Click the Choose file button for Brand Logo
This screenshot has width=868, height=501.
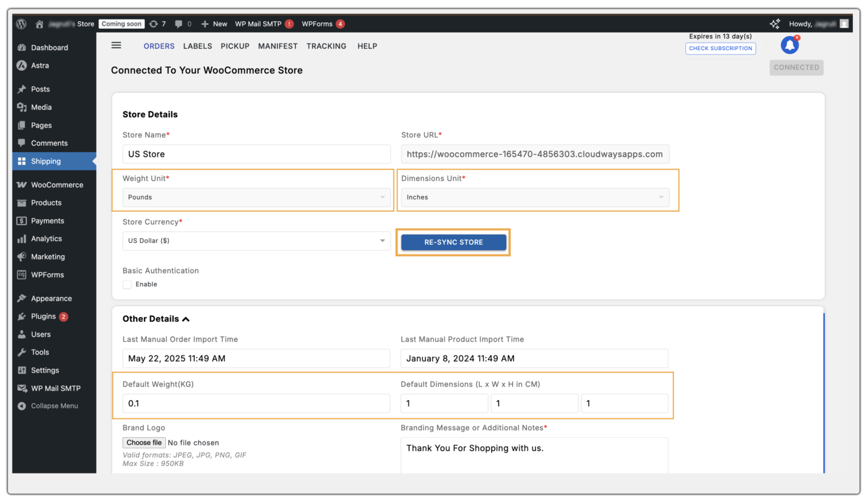[144, 443]
